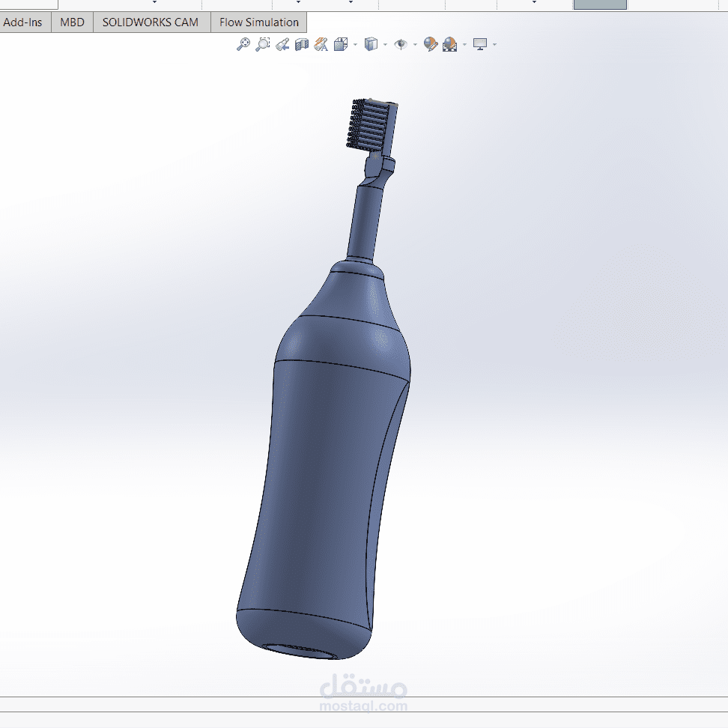
Task: Toggle the Section View tool
Action: pyautogui.click(x=302, y=45)
